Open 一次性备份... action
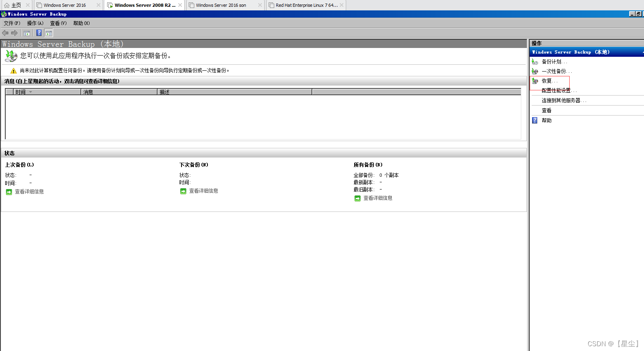The image size is (644, 351). (x=557, y=71)
